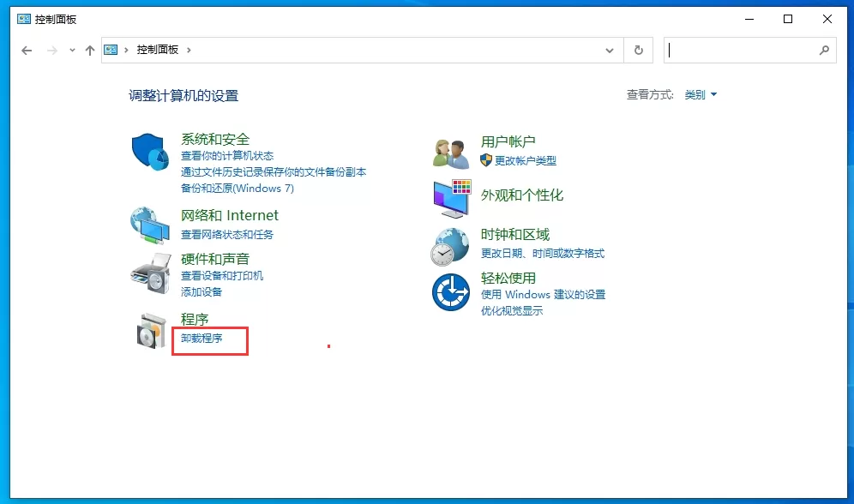Image resolution: width=854 pixels, height=504 pixels.
Task: Click the 轻松使用 icon
Action: (450, 291)
